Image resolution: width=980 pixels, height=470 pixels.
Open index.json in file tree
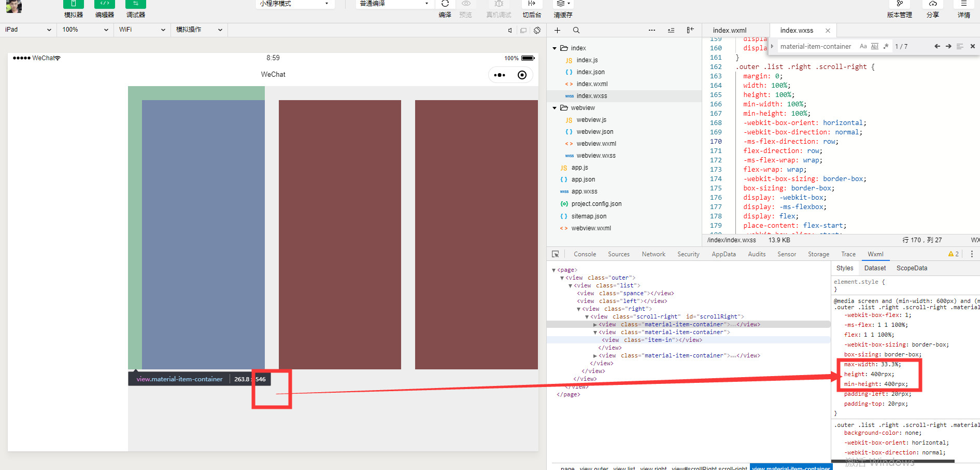pos(590,72)
